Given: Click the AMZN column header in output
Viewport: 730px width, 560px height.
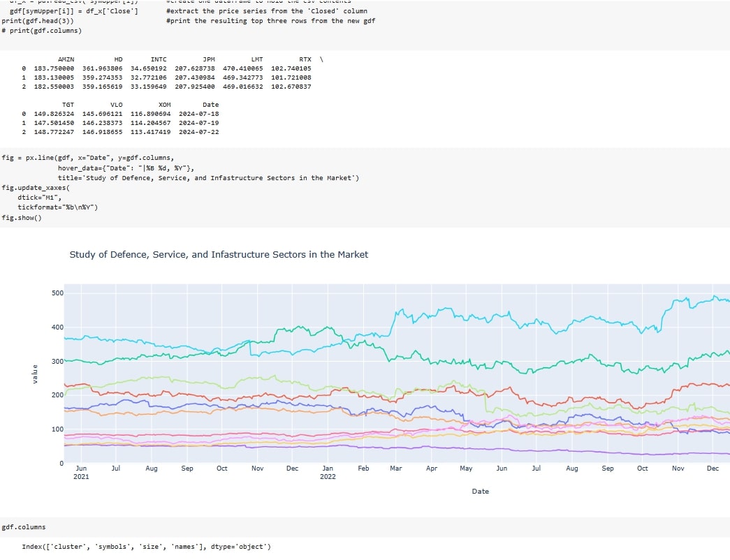Looking at the screenshot, I should tap(66, 59).
